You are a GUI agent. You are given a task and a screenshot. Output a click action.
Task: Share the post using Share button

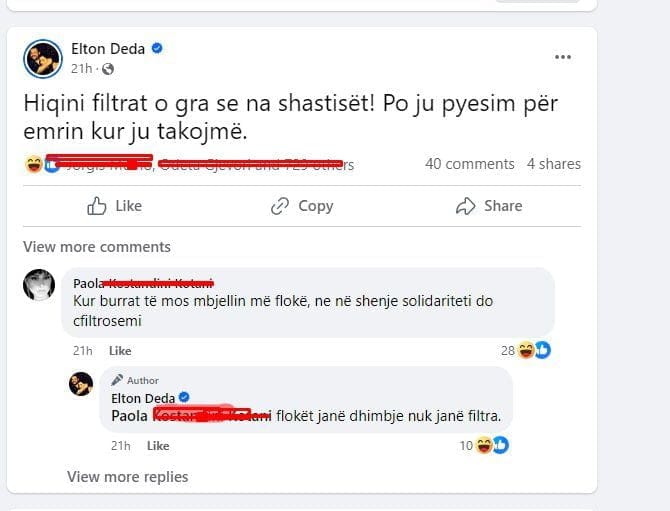click(488, 206)
